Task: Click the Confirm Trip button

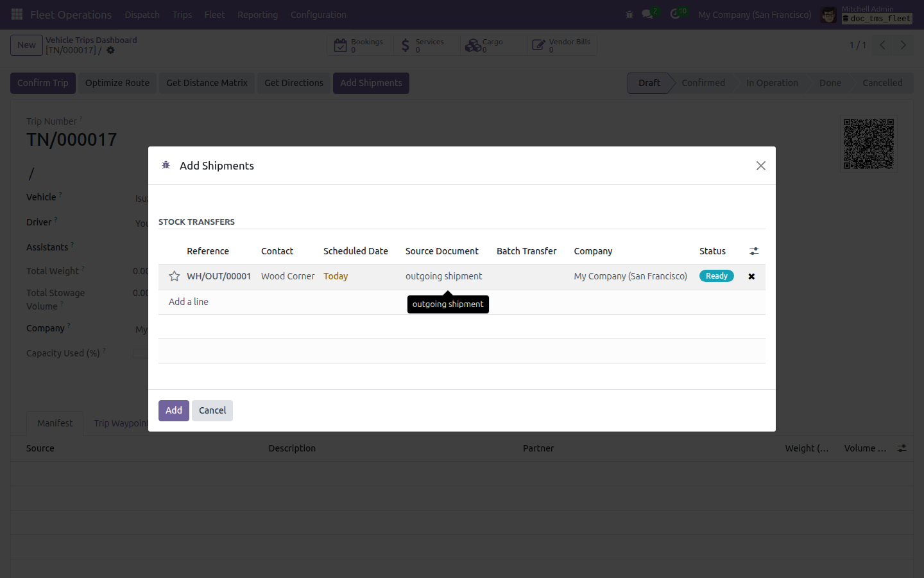Action: 43,83
